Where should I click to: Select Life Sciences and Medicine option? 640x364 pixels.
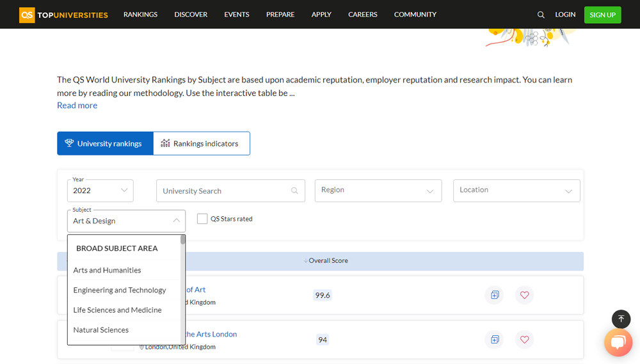pos(117,310)
